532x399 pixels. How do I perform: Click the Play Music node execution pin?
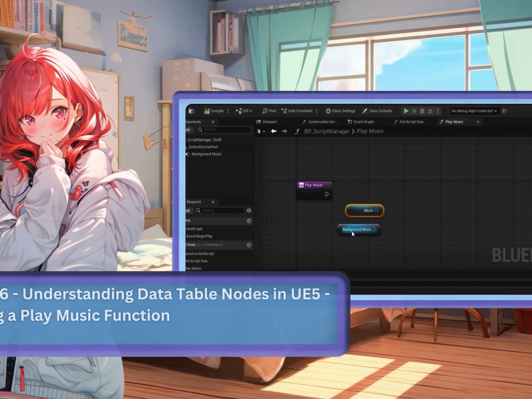[327, 194]
